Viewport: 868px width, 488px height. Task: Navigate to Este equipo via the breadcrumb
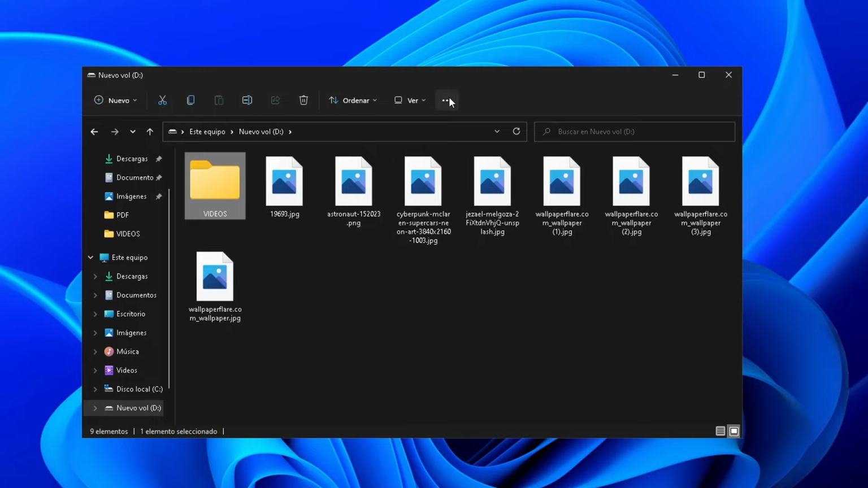pyautogui.click(x=207, y=131)
